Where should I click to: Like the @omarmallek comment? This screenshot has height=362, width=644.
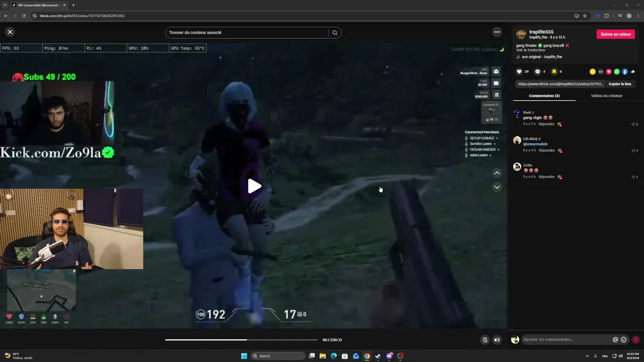coord(634,150)
